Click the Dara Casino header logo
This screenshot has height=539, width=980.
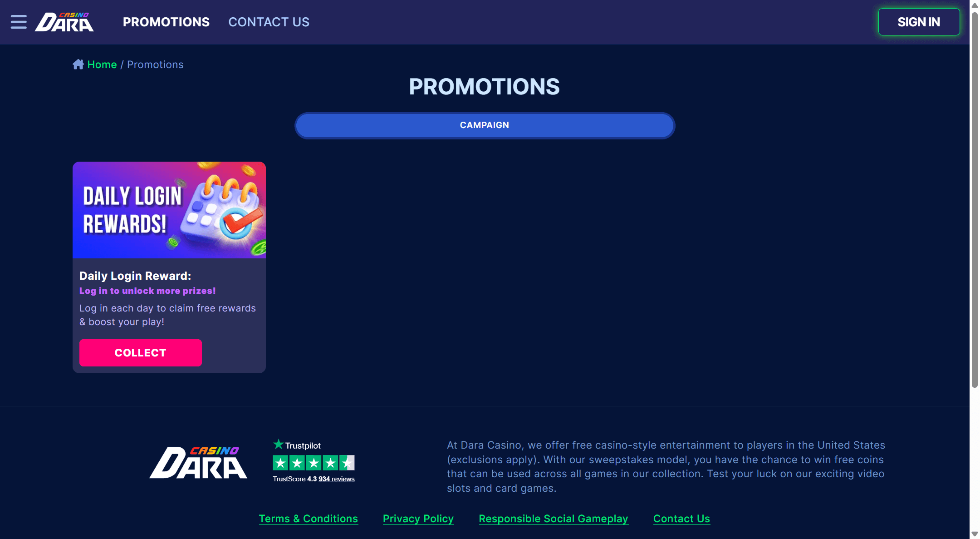[x=64, y=22]
